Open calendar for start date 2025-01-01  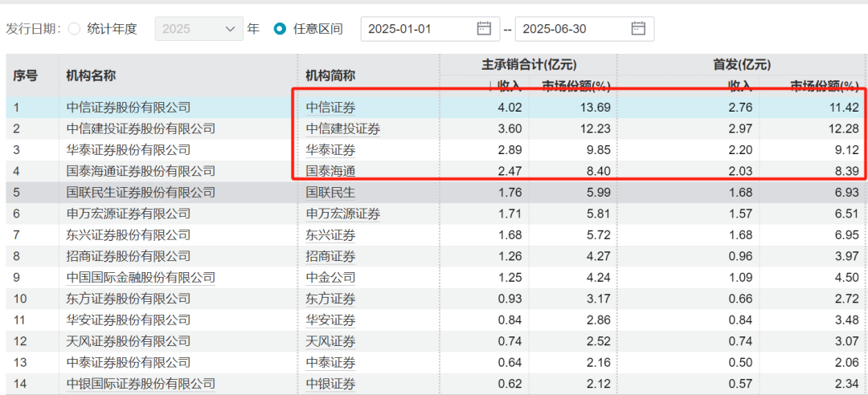484,28
